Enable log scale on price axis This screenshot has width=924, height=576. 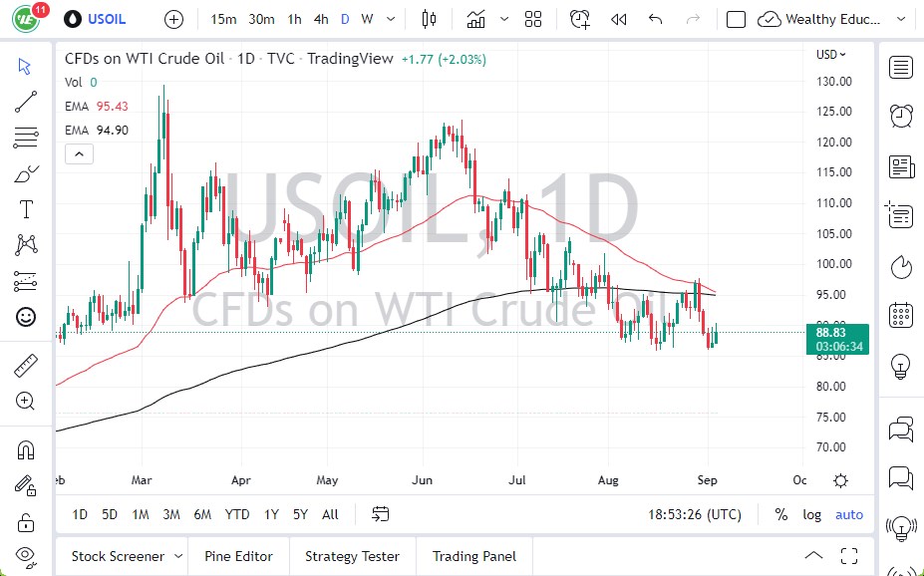[811, 514]
